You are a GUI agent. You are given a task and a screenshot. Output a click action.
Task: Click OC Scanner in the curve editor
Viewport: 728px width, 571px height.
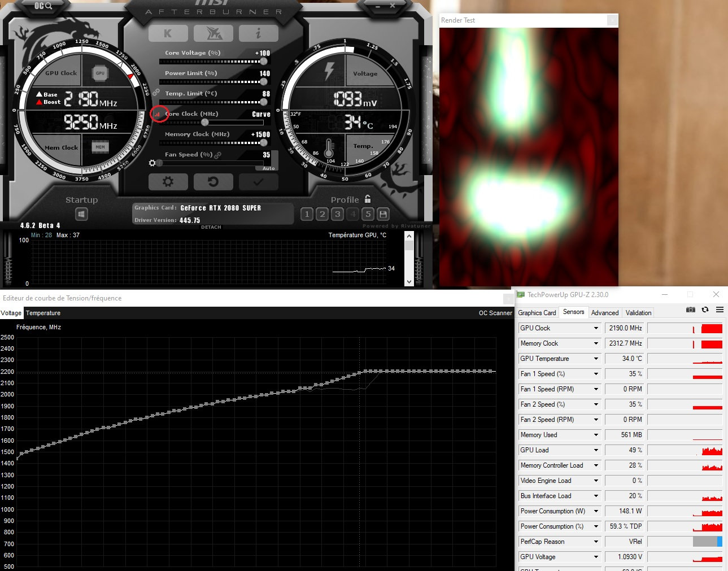click(495, 313)
